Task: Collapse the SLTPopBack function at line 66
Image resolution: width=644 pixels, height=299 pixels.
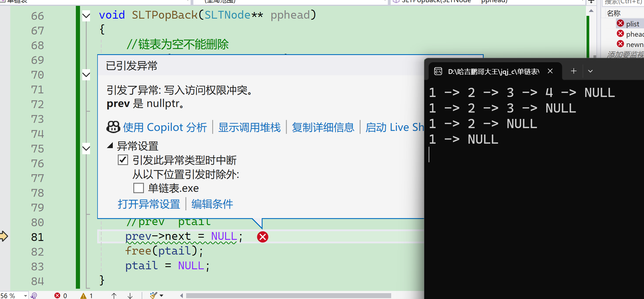Action: [x=86, y=16]
